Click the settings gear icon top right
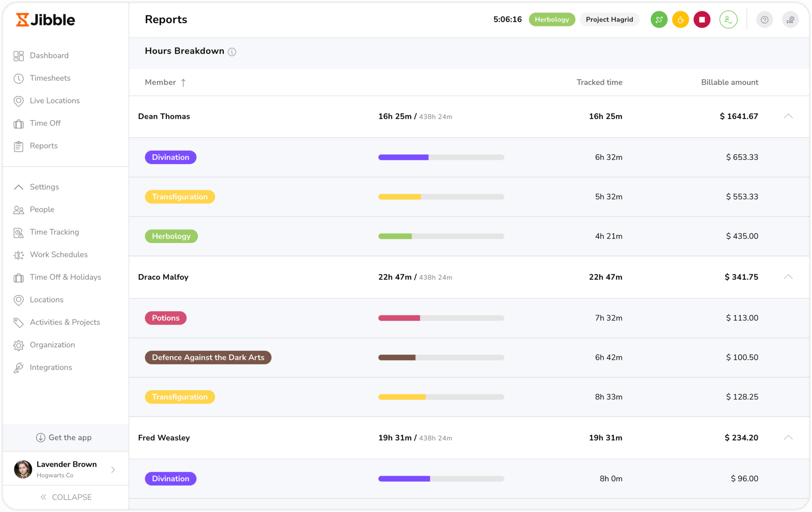812x512 pixels. pyautogui.click(x=791, y=19)
